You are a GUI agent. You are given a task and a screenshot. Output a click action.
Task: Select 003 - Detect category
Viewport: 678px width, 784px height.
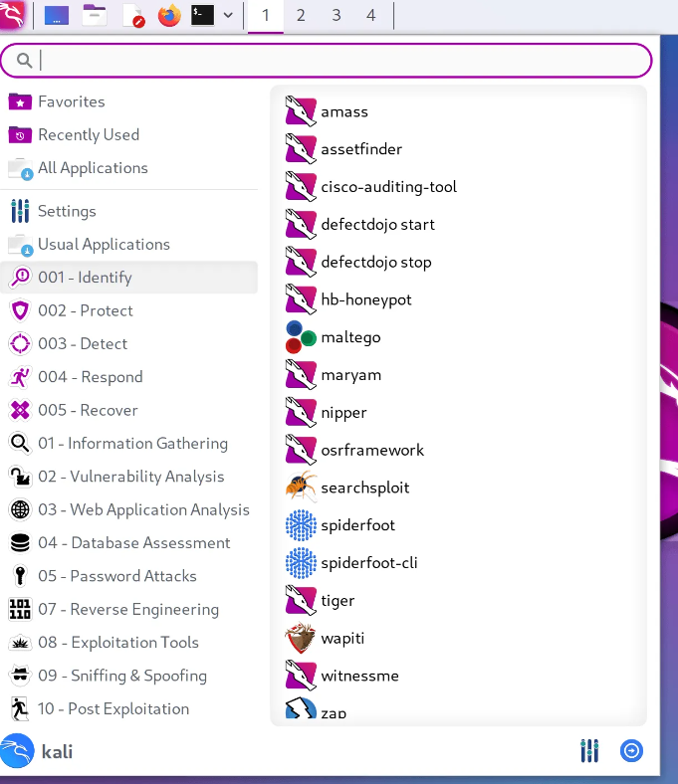(x=129, y=343)
